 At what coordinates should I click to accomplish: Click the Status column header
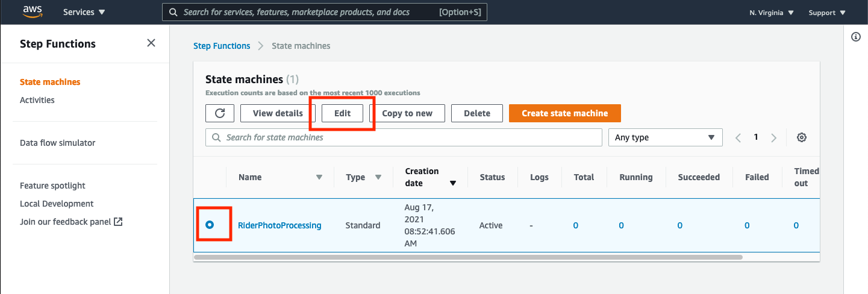tap(492, 177)
